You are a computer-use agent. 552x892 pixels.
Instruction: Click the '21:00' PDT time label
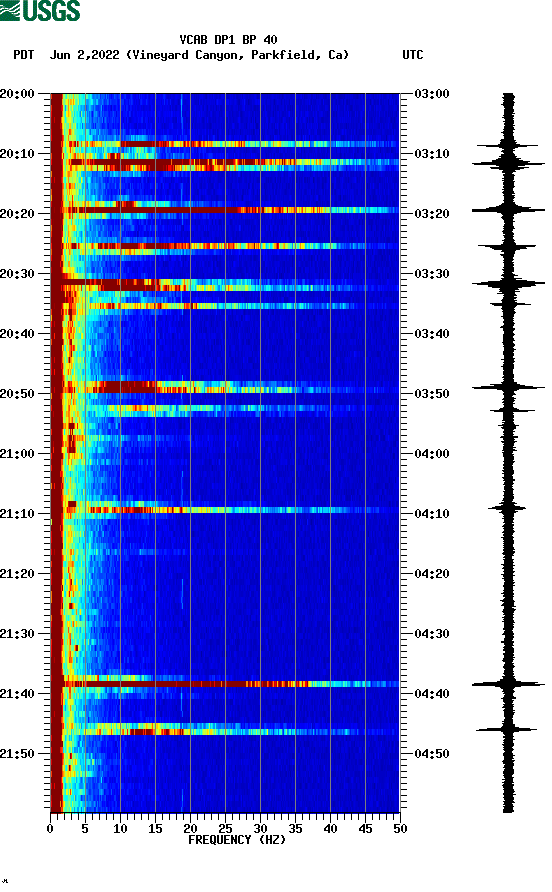[17, 454]
